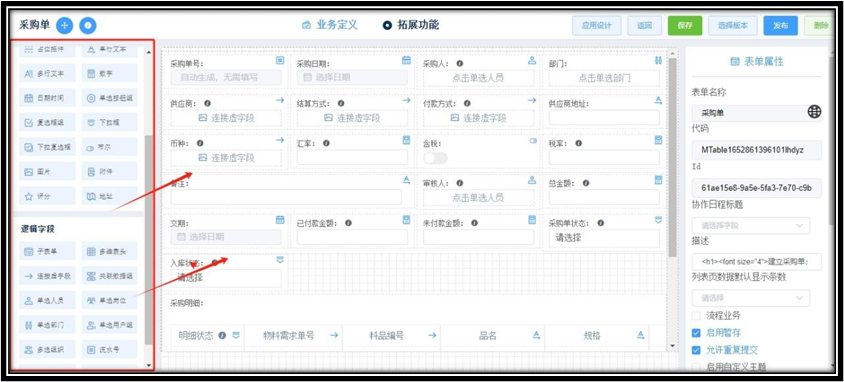This screenshot has width=844, height=382.
Task: Uncheck the 启用暂存 checkbox
Action: pyautogui.click(x=696, y=333)
